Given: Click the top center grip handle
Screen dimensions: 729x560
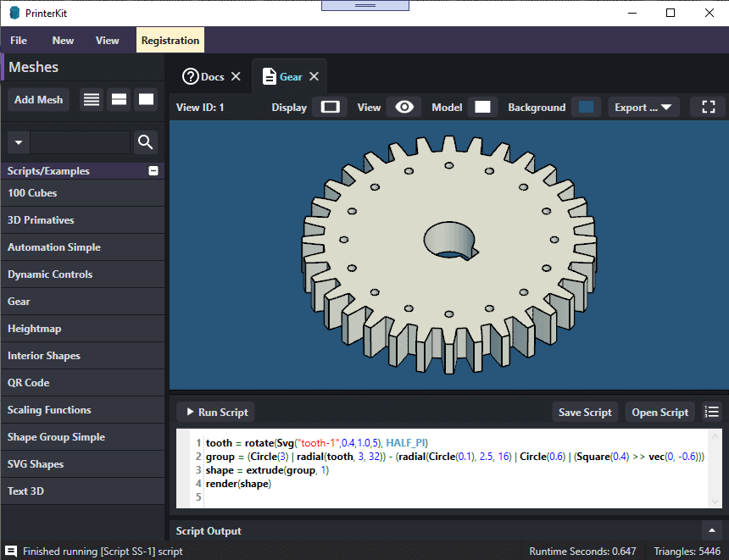Looking at the screenshot, I should (365, 6).
